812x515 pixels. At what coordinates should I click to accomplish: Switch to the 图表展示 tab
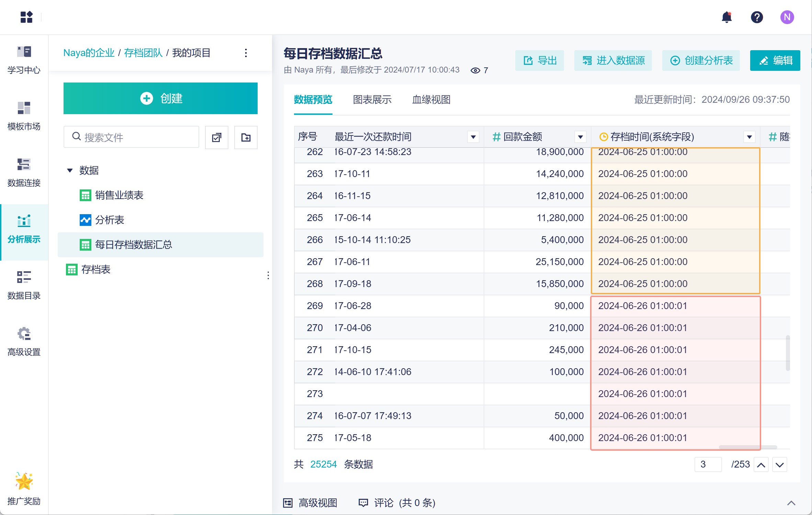coord(372,100)
